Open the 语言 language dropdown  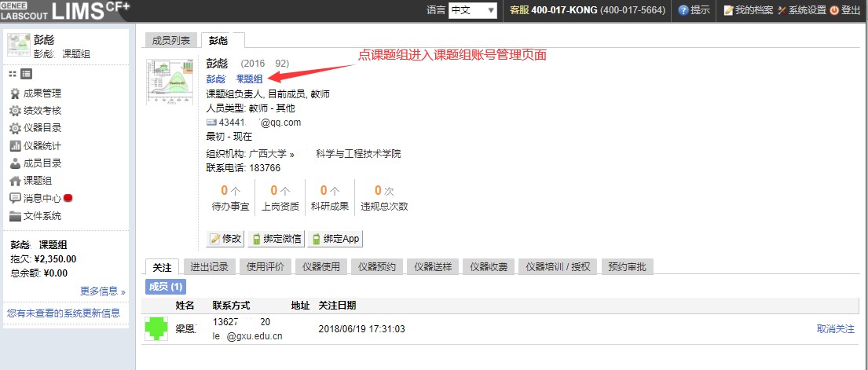pos(472,10)
